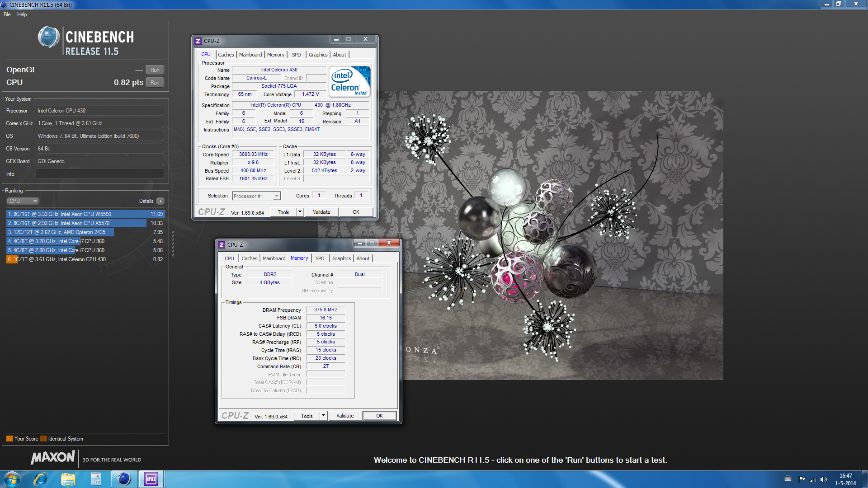Select Celeron 430 ranking row
Viewport: 868px width, 488px height.
point(85,259)
